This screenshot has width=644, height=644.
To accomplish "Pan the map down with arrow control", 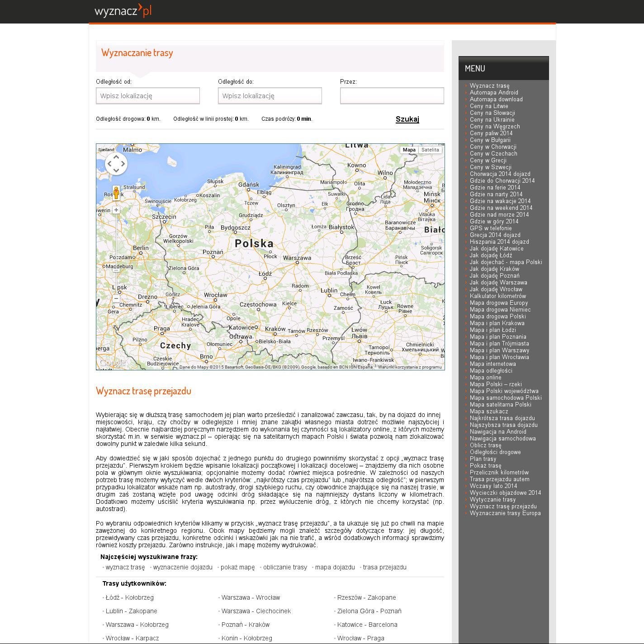I will (x=116, y=170).
